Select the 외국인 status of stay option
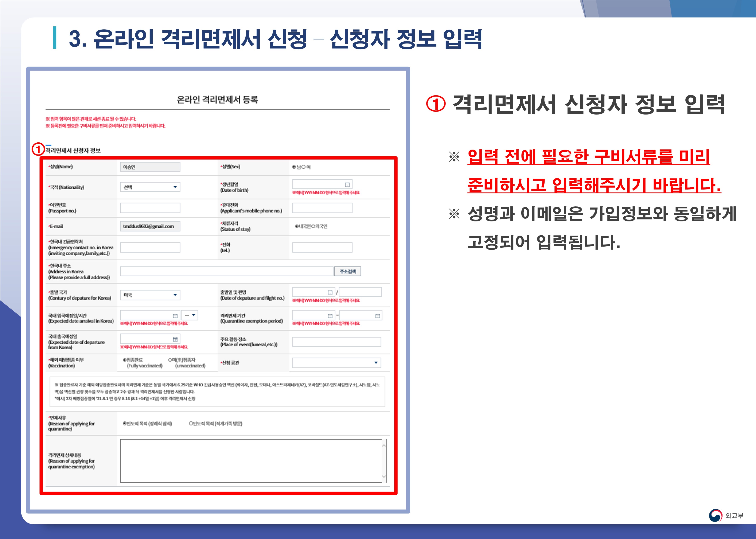Screen dimensions: 756x539 tap(313, 226)
